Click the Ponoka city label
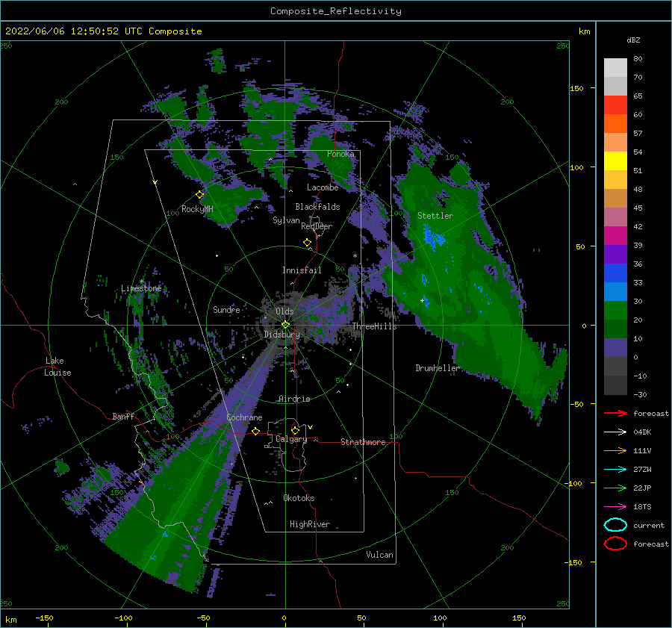Viewport: 672px width, 628px height. (x=340, y=154)
